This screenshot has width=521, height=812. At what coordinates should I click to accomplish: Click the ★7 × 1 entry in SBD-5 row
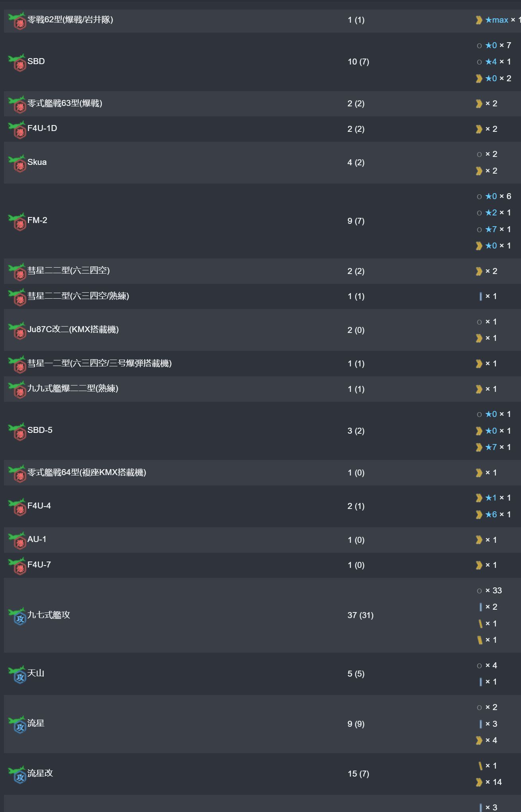click(498, 447)
